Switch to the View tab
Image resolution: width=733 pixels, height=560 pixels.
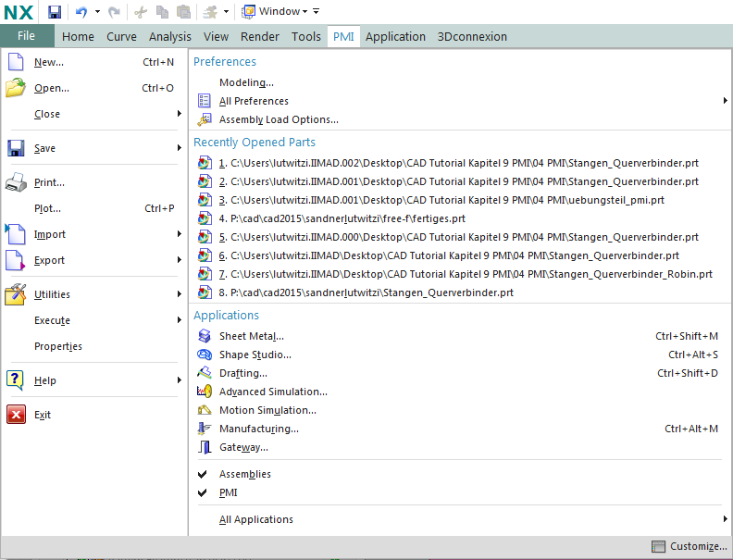tap(216, 36)
